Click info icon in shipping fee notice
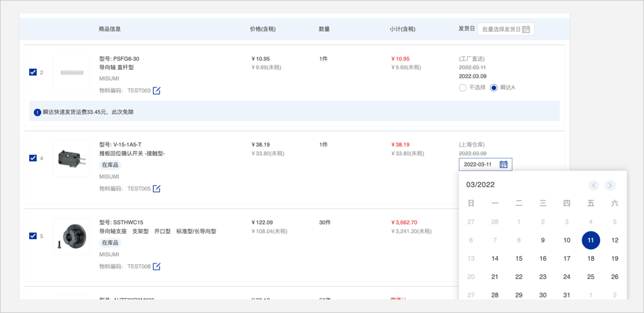This screenshot has width=644, height=313. [37, 112]
